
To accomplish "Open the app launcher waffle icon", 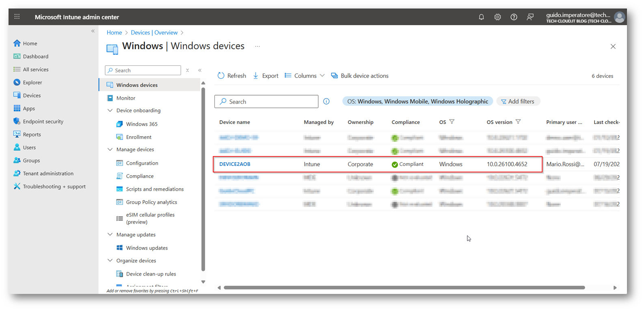I will tap(17, 17).
